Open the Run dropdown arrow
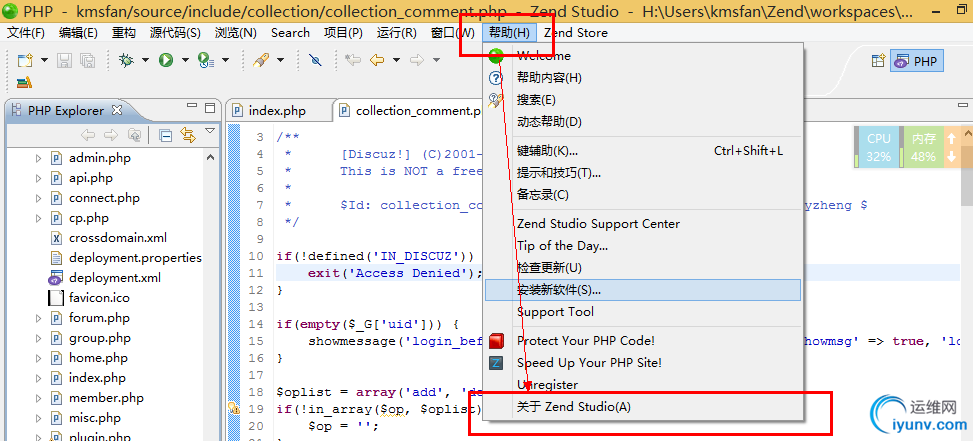The height and width of the screenshot is (441, 973). (185, 60)
